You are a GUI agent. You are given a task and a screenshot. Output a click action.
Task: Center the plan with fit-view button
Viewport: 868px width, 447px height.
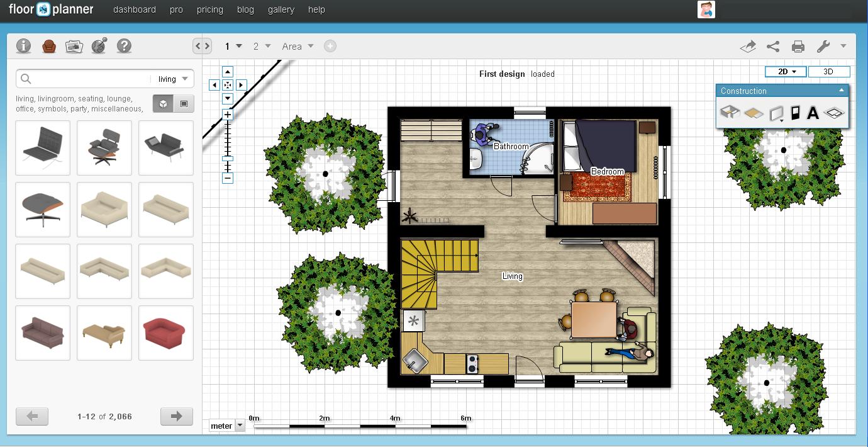pyautogui.click(x=228, y=85)
